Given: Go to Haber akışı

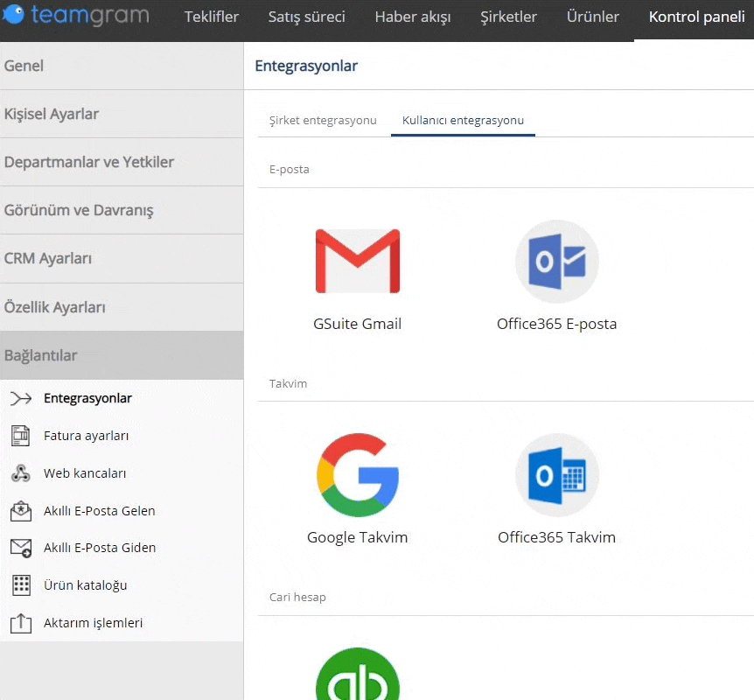Looking at the screenshot, I should (x=413, y=17).
